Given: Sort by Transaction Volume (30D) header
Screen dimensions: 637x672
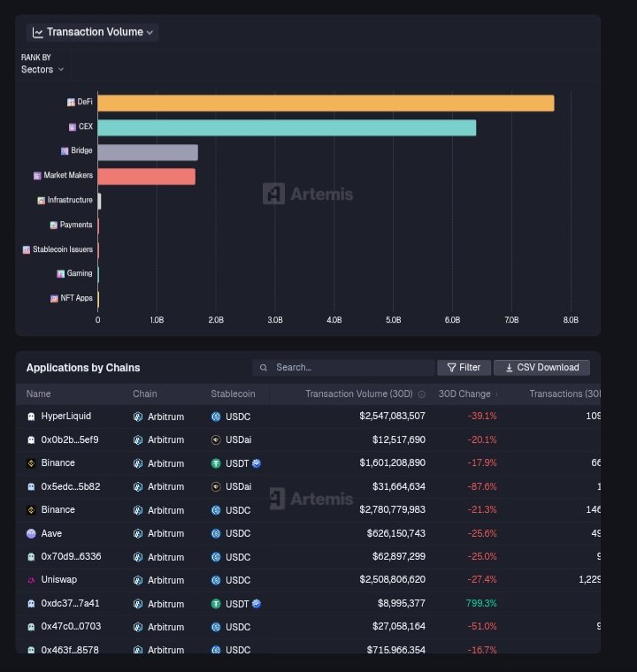Looking at the screenshot, I should pyautogui.click(x=359, y=393).
